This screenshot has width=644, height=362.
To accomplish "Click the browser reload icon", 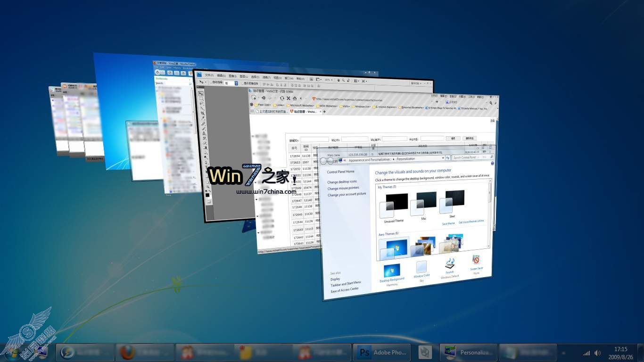I will 282,98.
